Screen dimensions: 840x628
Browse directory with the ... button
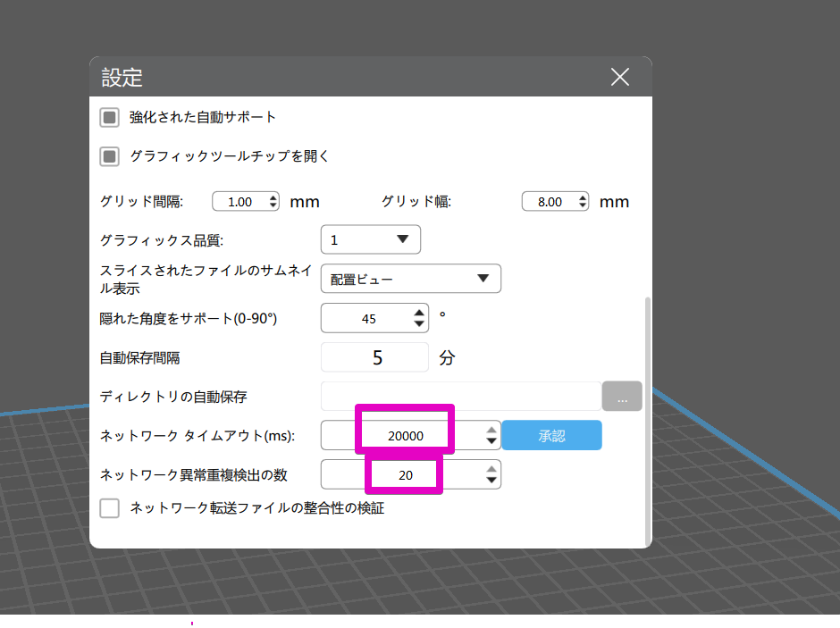click(x=622, y=397)
